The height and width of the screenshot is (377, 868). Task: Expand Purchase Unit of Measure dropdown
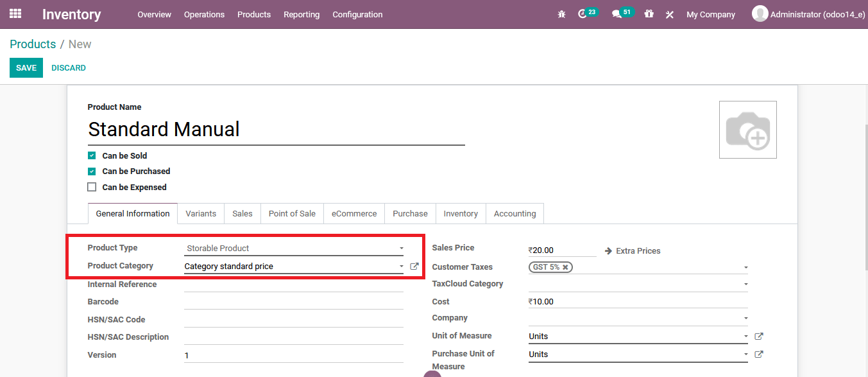tap(745, 354)
